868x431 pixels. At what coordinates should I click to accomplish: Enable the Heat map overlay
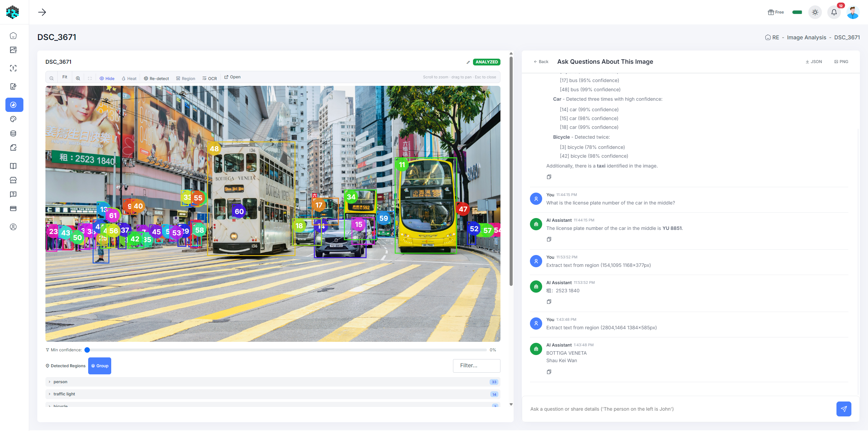129,78
